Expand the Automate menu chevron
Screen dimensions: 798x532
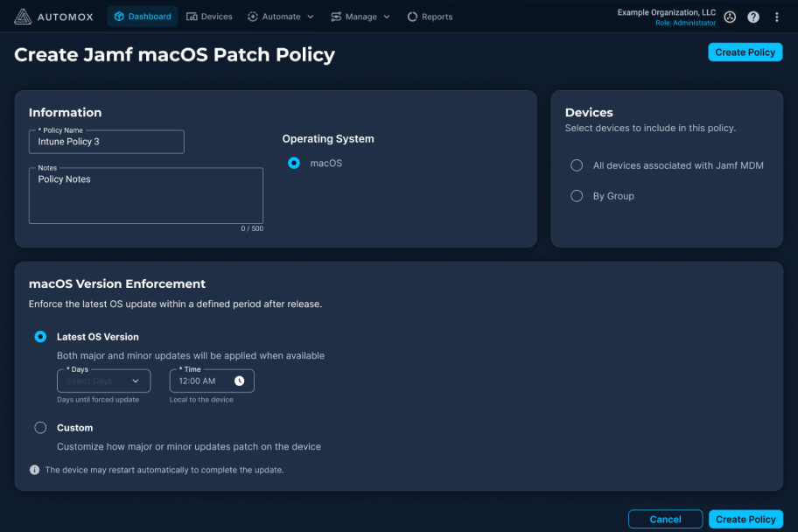pyautogui.click(x=311, y=17)
